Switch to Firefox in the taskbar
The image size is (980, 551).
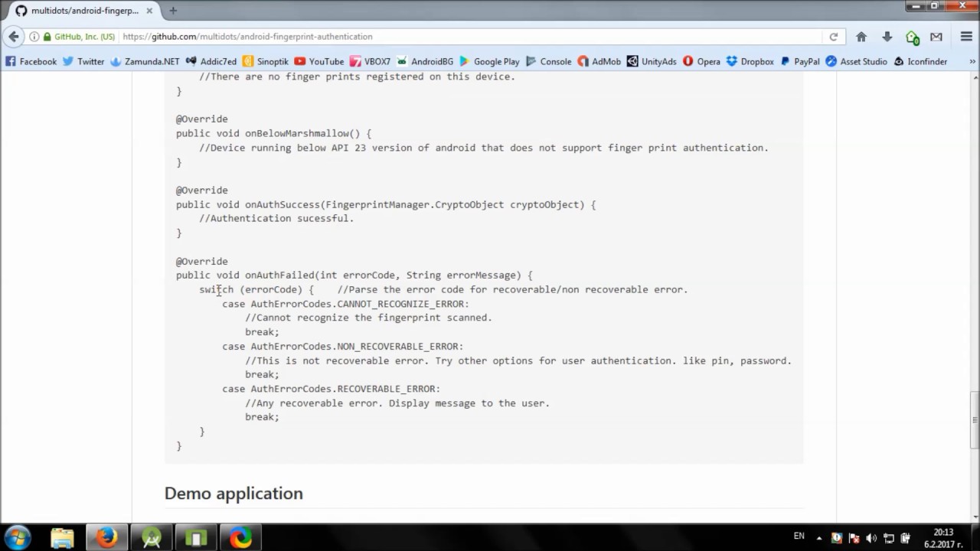tap(106, 538)
